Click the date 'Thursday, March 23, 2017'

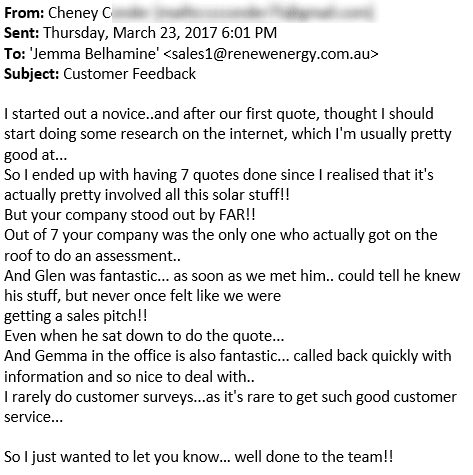click(x=130, y=33)
